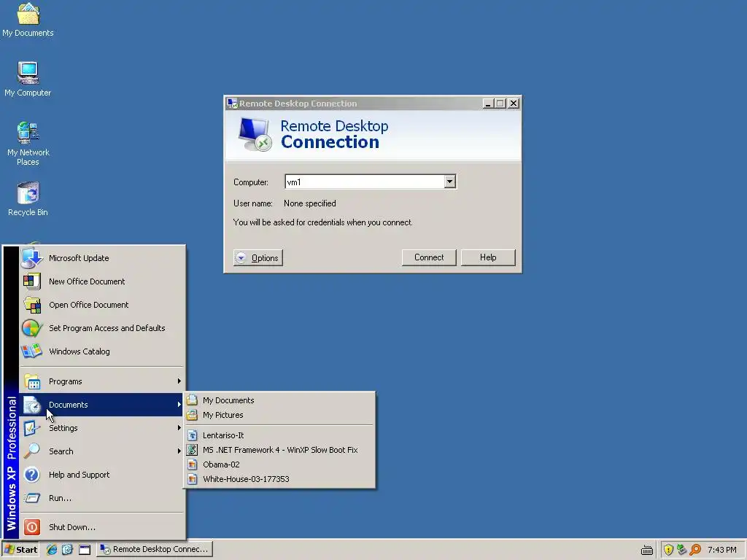Screen dimensions: 747x560
Task: Open the Computer combo box dropdown arrow
Action: [449, 182]
